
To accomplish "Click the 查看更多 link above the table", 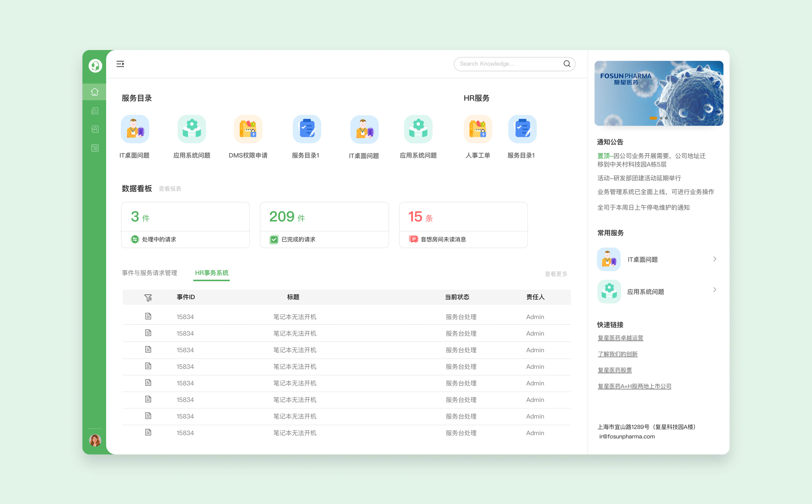I will click(x=556, y=274).
